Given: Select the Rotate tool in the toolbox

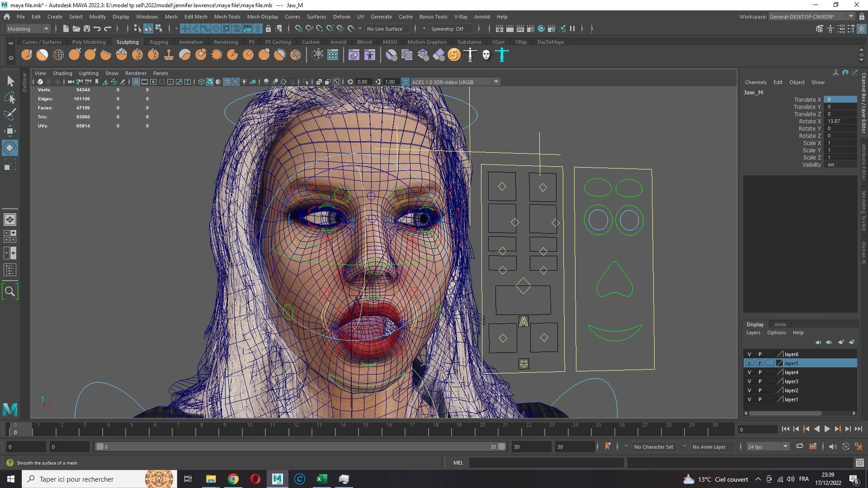Looking at the screenshot, I should 10,148.
